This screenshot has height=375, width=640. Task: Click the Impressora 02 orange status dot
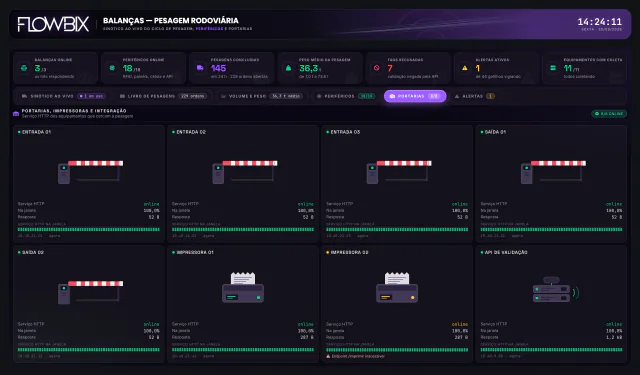point(328,252)
